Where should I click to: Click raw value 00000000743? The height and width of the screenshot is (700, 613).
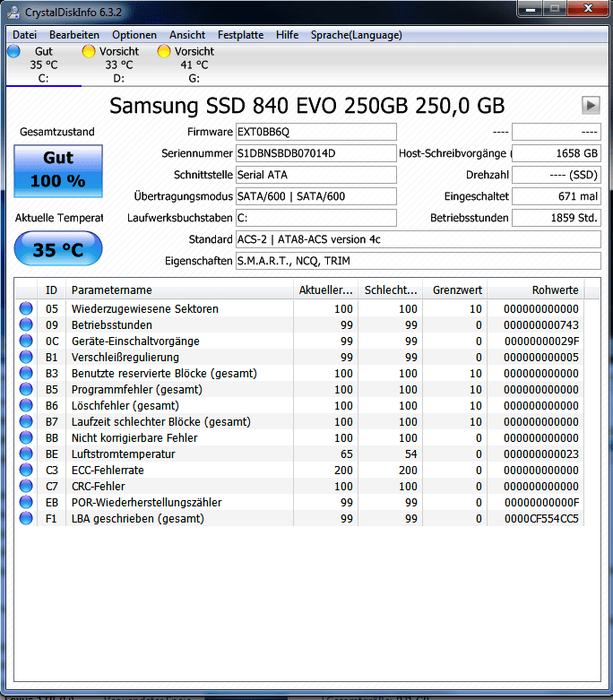[x=541, y=325]
